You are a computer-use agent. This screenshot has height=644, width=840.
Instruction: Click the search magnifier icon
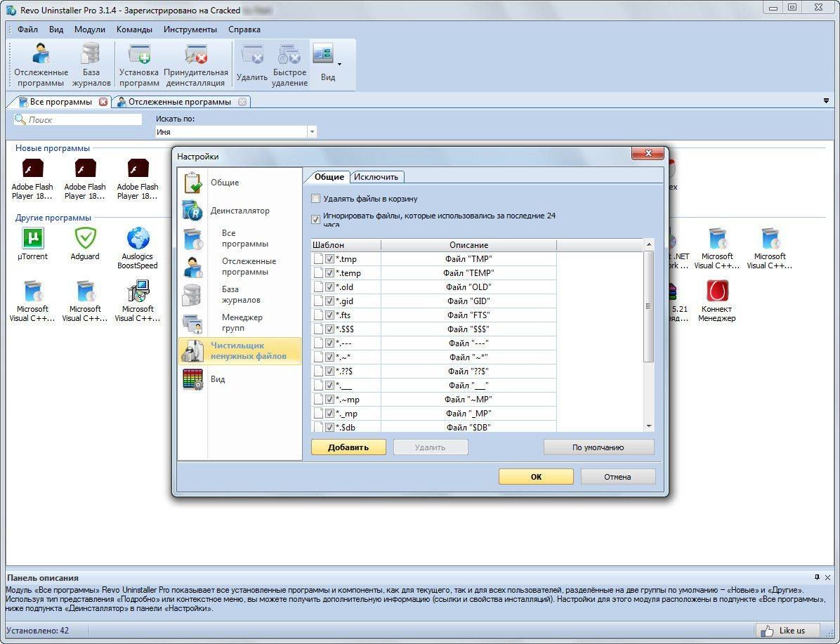[x=20, y=119]
